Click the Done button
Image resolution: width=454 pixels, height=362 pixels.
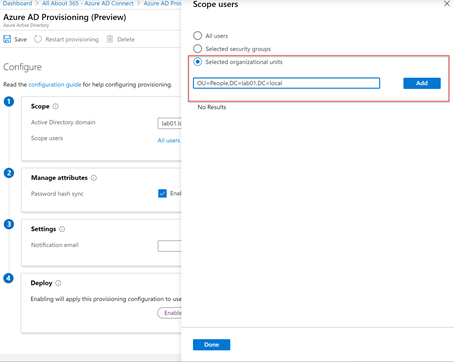point(211,345)
